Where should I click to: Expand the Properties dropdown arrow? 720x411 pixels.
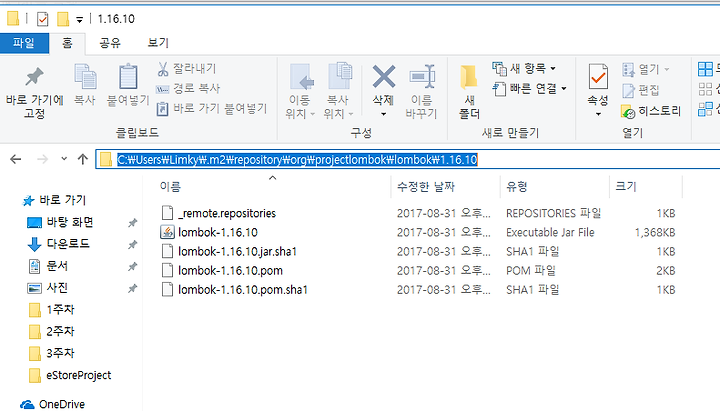(598, 114)
